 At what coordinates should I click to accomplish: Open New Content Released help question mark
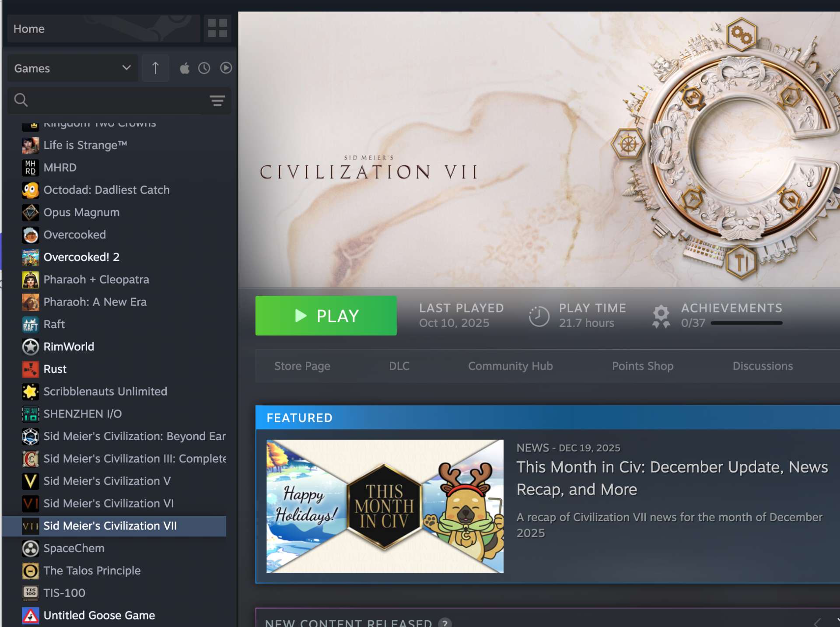coord(445,623)
